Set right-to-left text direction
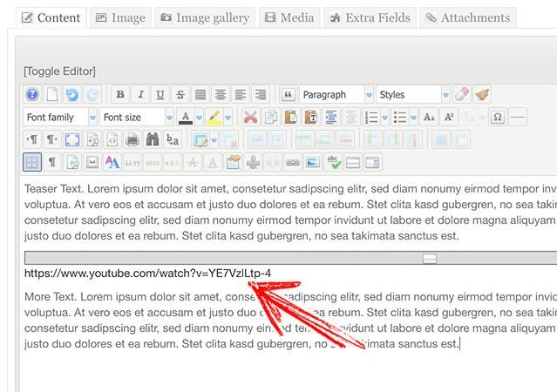 [x=52, y=140]
